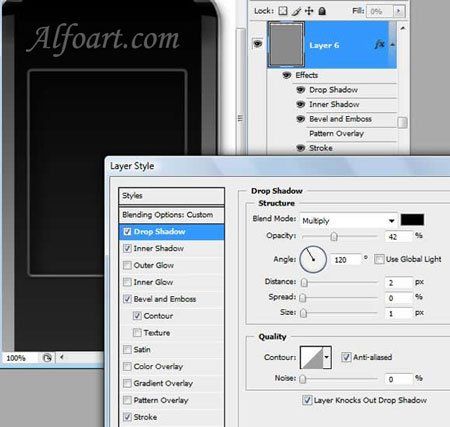This screenshot has height=427, width=450.
Task: Uncheck Layer Knocks Out Drop Shadow
Action: click(x=307, y=400)
